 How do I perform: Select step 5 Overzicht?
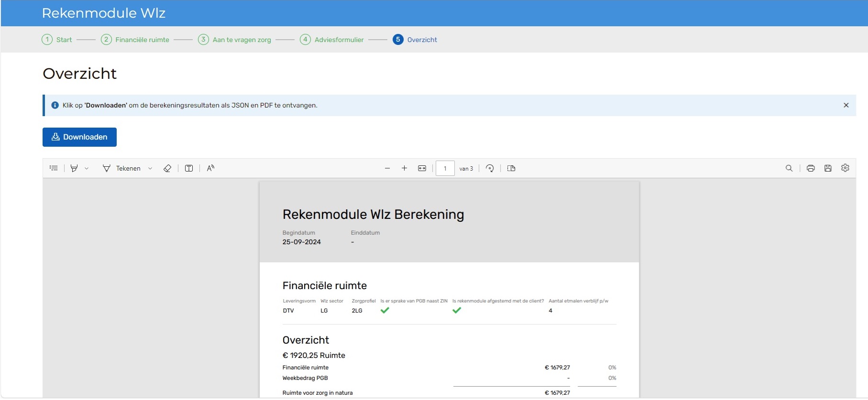point(415,40)
